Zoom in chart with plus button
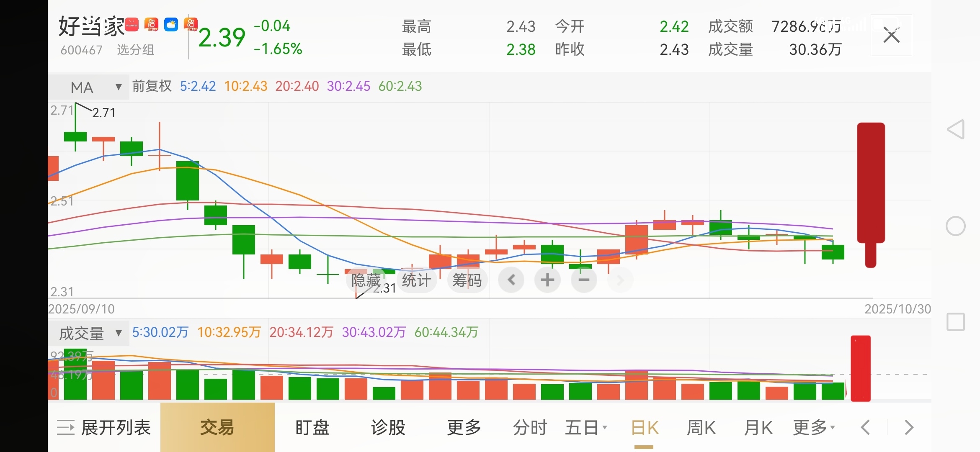The width and height of the screenshot is (980, 452). click(x=547, y=280)
